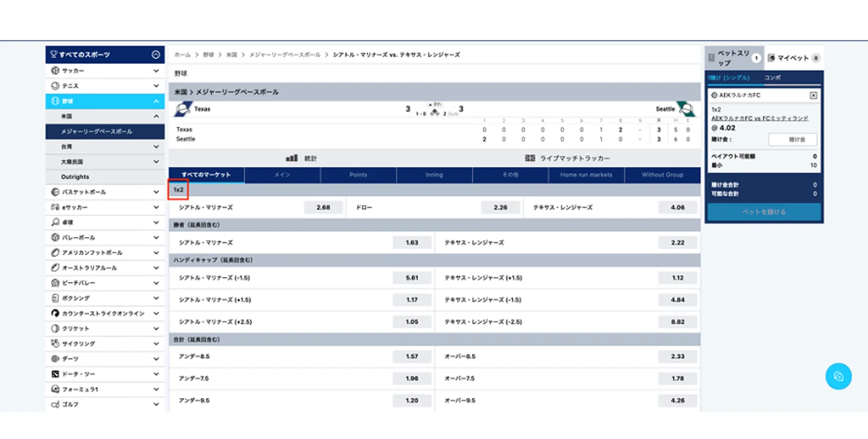Click the Formula 1 icon
Viewport: 868px width, 439px height.
pos(55,389)
